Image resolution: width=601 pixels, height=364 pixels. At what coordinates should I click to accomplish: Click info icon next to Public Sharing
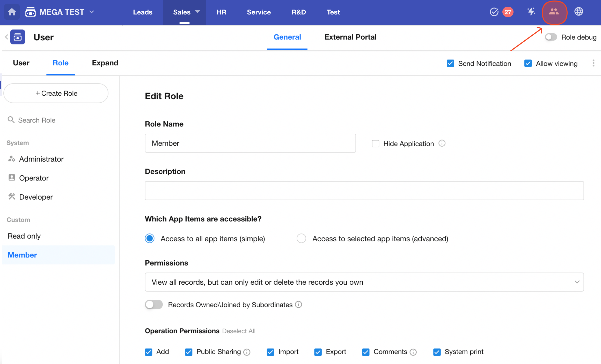247,352
